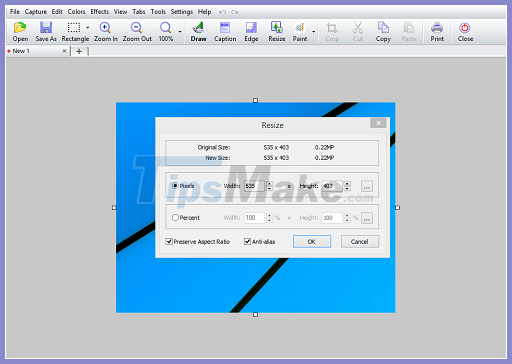Open the Edit menu
The image size is (512, 364).
(57, 12)
